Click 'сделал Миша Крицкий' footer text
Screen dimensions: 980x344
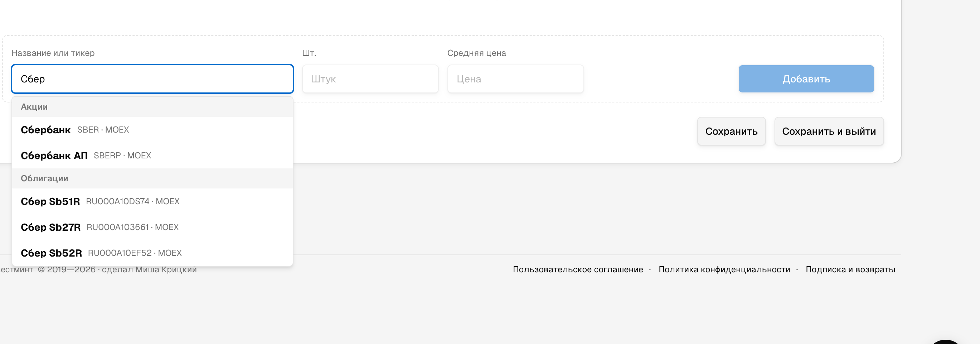(x=149, y=269)
